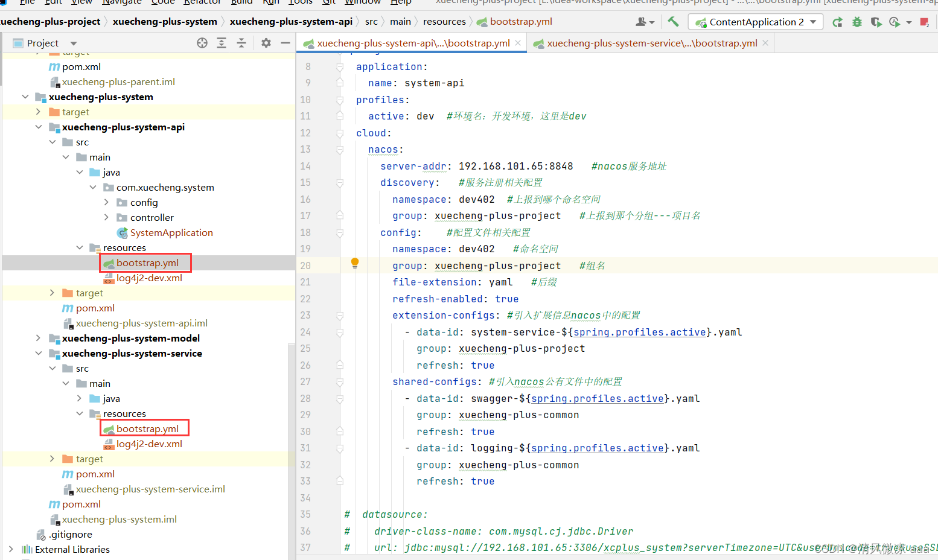Open Project panel settings gear
This screenshot has height=560, width=938.
266,43
